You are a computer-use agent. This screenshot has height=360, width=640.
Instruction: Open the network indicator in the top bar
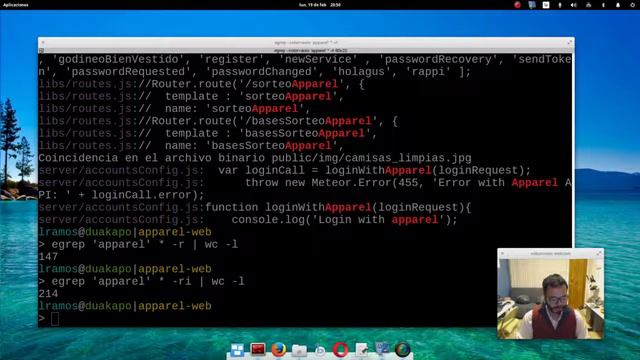(x=588, y=5)
